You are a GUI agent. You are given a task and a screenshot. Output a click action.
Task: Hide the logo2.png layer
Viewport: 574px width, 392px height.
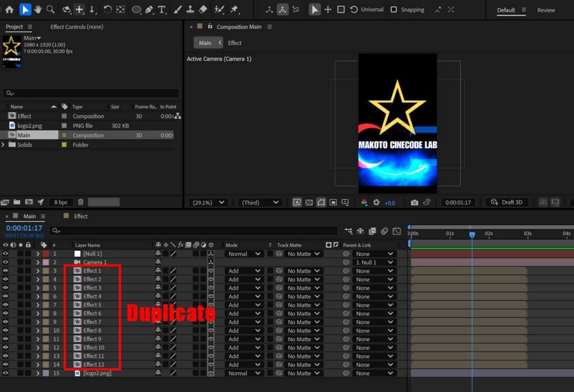[x=6, y=373]
